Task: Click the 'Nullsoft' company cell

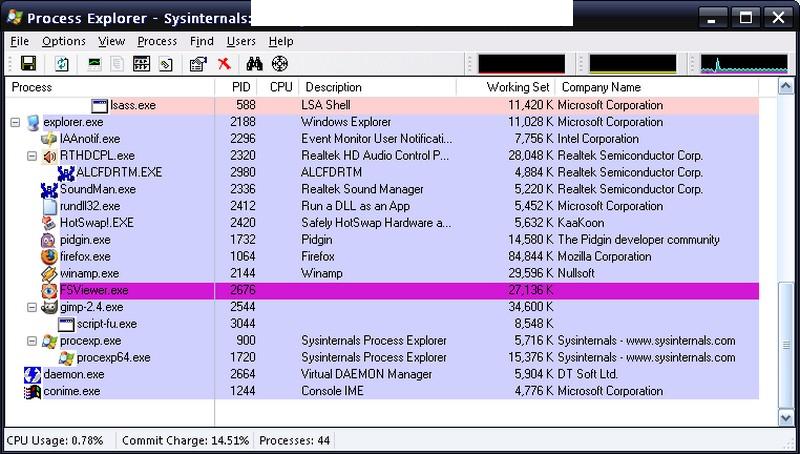Action: click(x=576, y=274)
